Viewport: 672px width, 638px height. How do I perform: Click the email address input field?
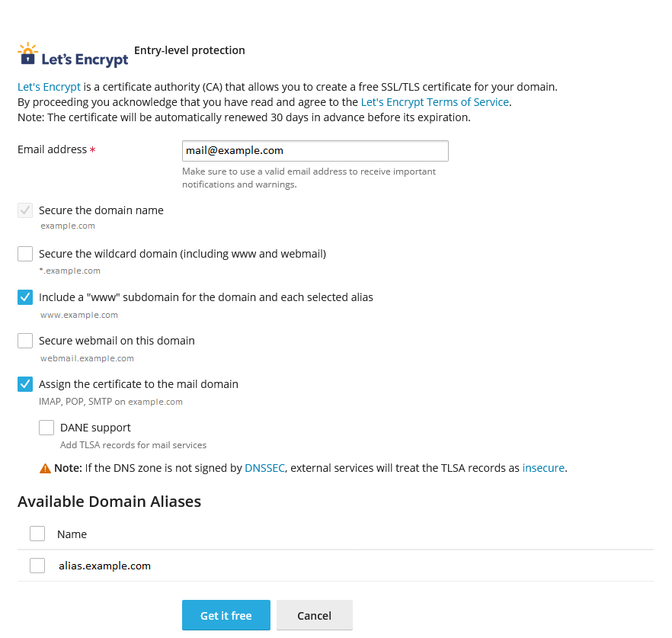tap(315, 150)
